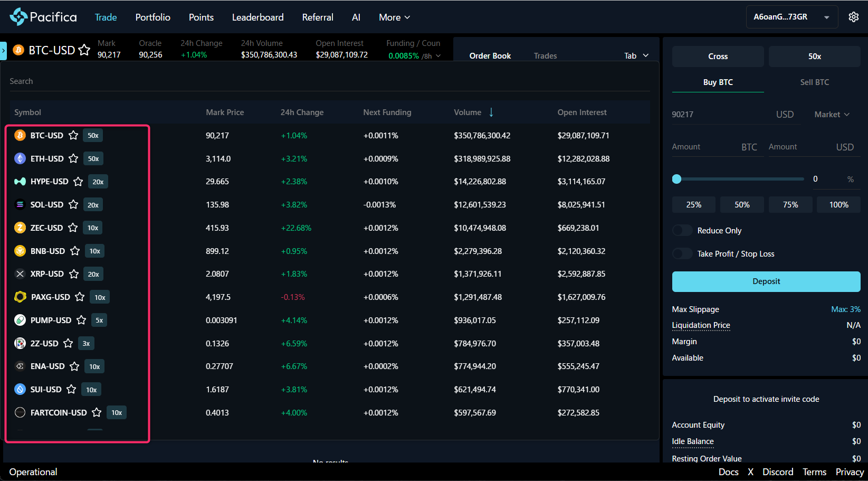
Task: Add PAXG-USD to favorites star
Action: (x=80, y=297)
